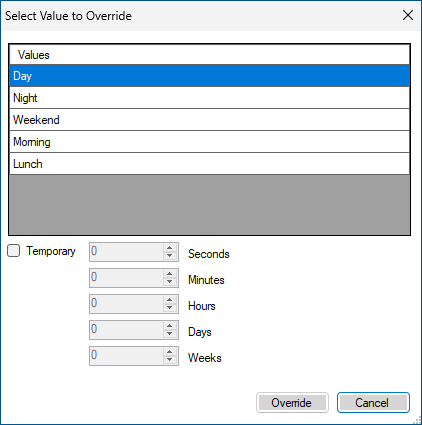Choose Weekend from the values list
Image resolution: width=422 pixels, height=425 pixels.
coord(209,120)
